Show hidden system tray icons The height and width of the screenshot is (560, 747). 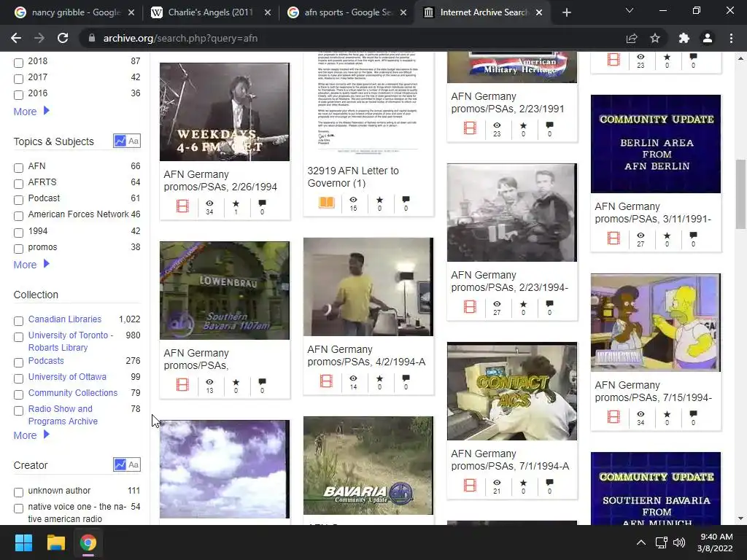[641, 542]
